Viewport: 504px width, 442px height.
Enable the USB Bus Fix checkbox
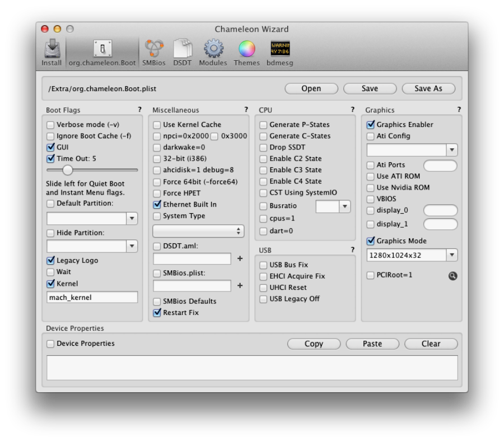point(264,265)
